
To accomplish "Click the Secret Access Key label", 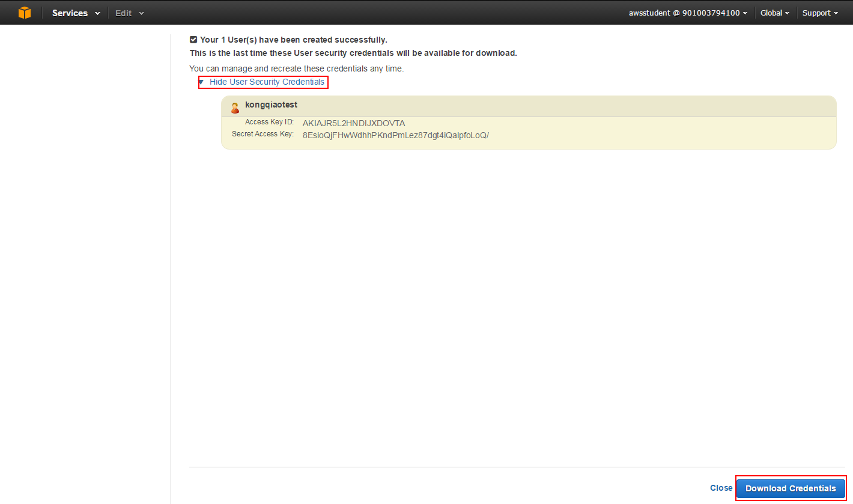I will coord(263,134).
